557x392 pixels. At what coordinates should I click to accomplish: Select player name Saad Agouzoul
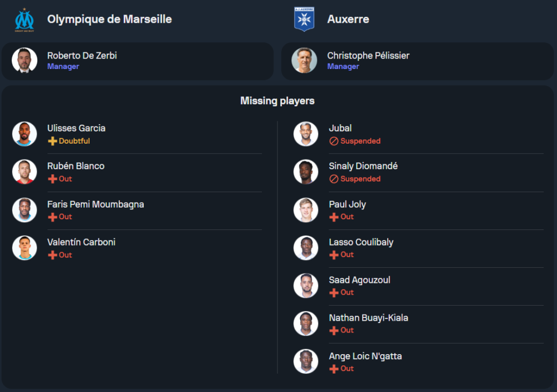pyautogui.click(x=359, y=280)
